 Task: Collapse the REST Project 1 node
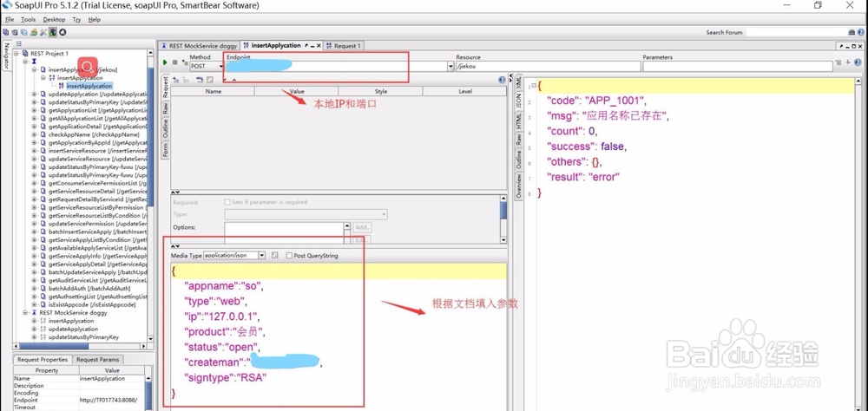[x=16, y=53]
